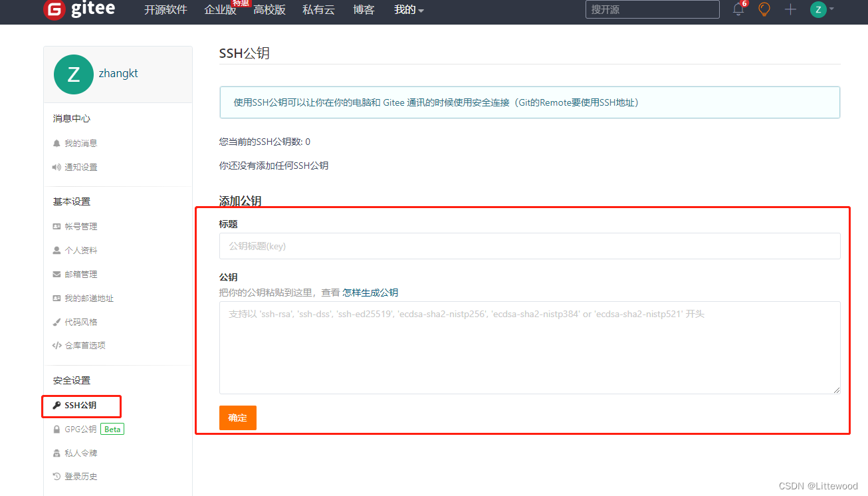
Task: Expand the 我的 dropdown menu
Action: point(409,9)
